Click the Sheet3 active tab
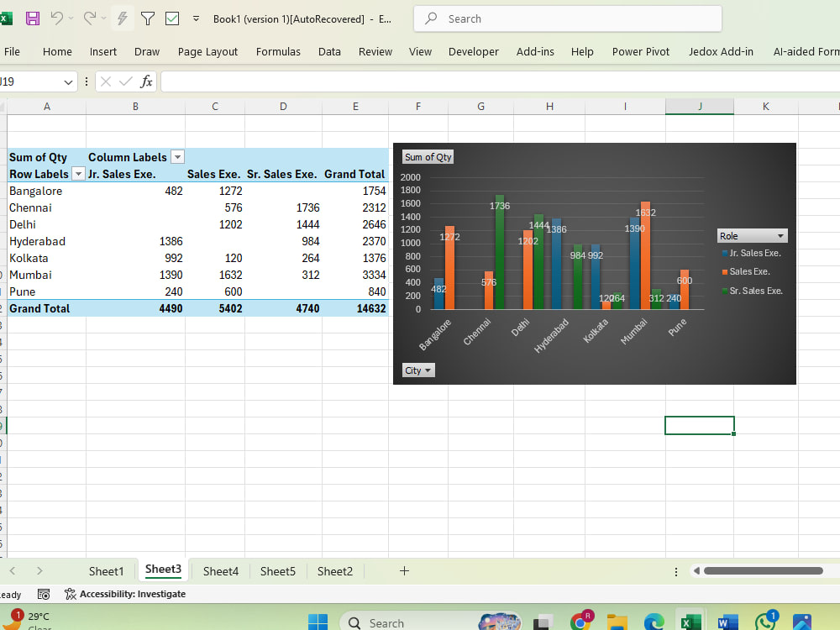840x630 pixels. 164,570
